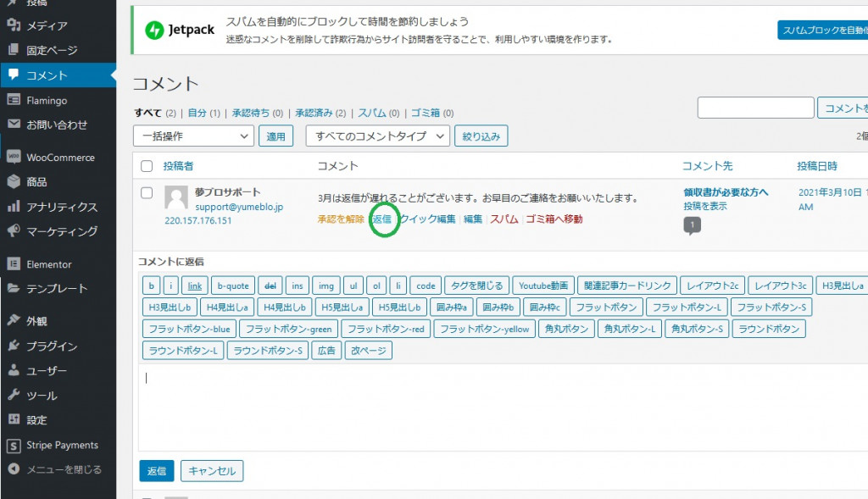Click the タグを閉じる quicktag button
This screenshot has height=499, width=868.
[476, 286]
